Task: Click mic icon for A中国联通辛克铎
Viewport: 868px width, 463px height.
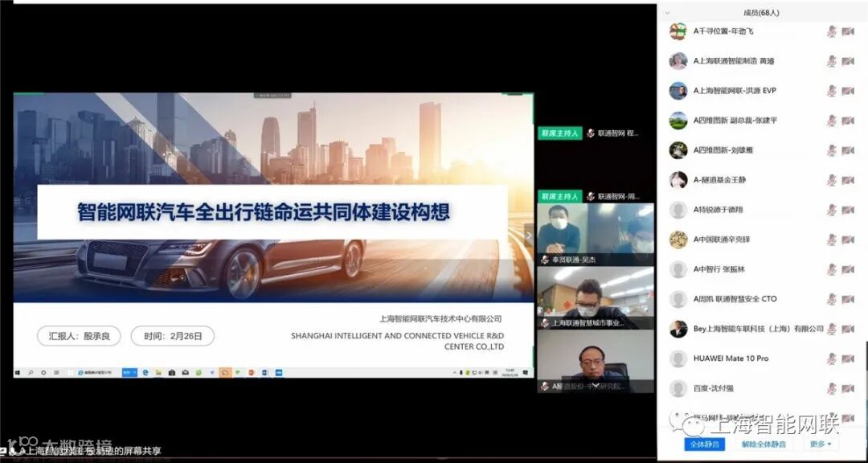Action: pyautogui.click(x=832, y=240)
